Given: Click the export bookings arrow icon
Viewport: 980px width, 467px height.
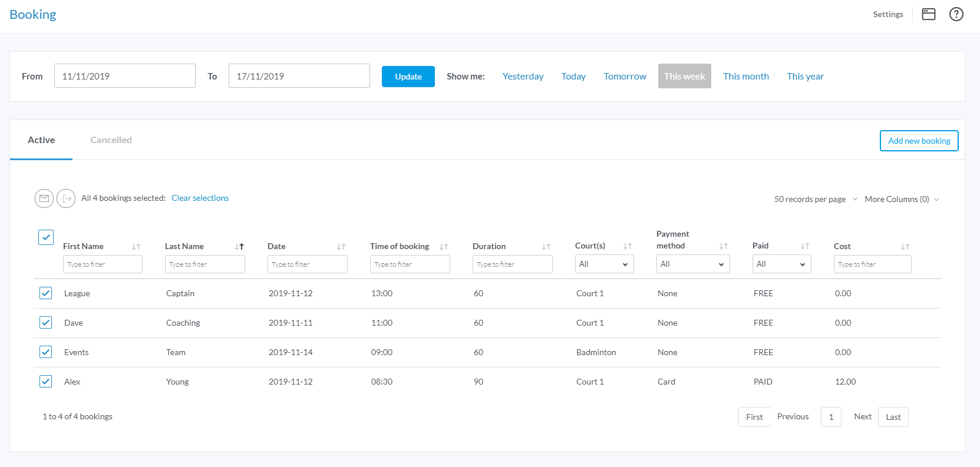Looking at the screenshot, I should click(66, 198).
